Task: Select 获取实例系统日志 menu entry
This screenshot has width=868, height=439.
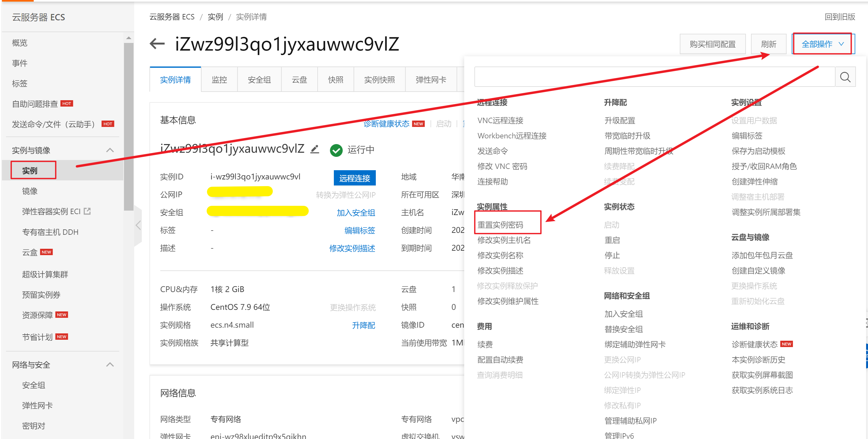Action: coord(762,390)
